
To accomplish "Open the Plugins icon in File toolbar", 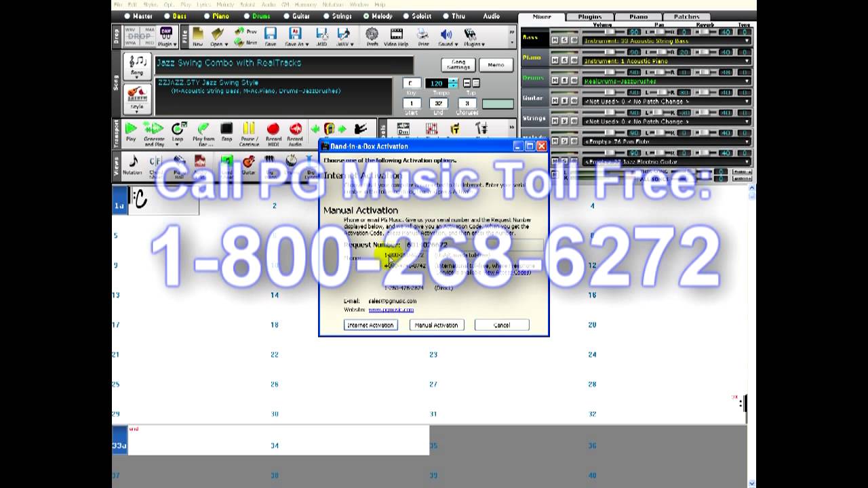I will (x=471, y=37).
